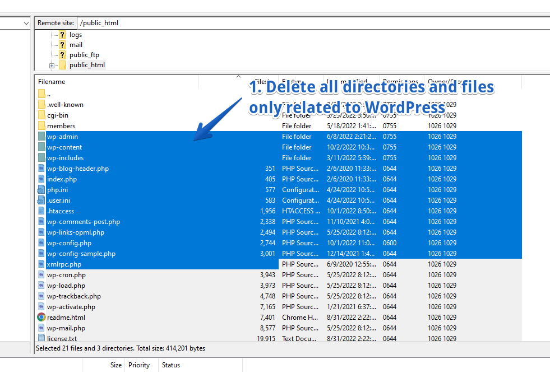The image size is (550, 392).
Task: Sort the list by Filename column
Action: coord(118,82)
